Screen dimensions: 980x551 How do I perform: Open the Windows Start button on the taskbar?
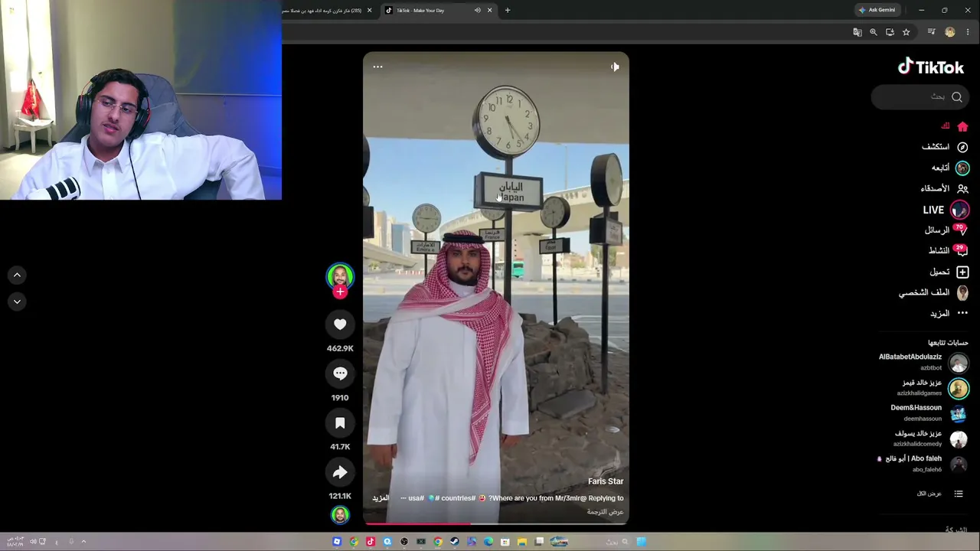click(641, 542)
